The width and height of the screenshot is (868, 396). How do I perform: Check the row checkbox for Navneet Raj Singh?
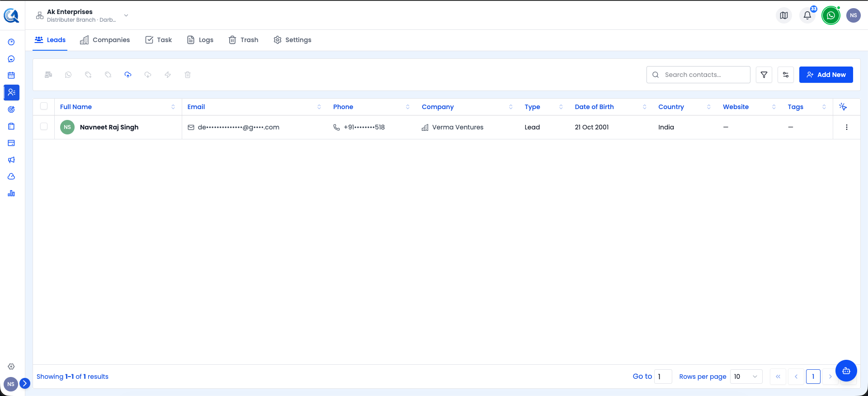(x=44, y=127)
